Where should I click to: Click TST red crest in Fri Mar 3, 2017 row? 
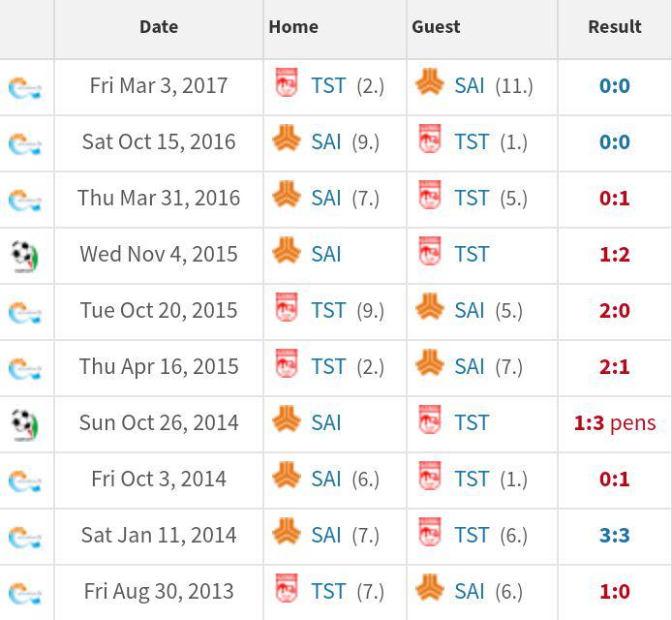tap(287, 82)
